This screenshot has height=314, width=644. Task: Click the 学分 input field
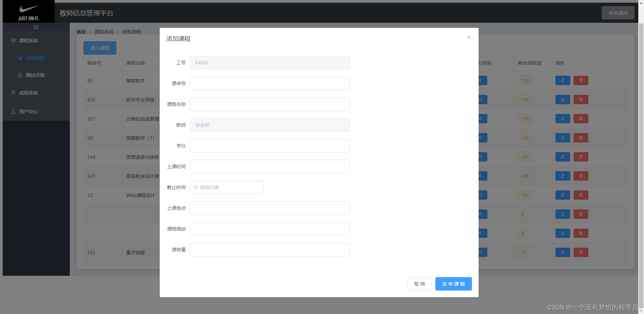click(x=270, y=146)
